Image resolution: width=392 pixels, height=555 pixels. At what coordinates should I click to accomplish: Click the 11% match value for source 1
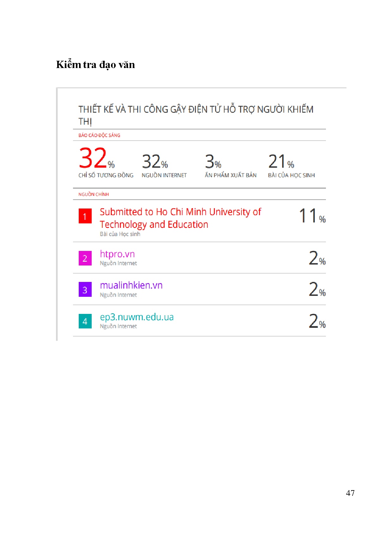[312, 216]
